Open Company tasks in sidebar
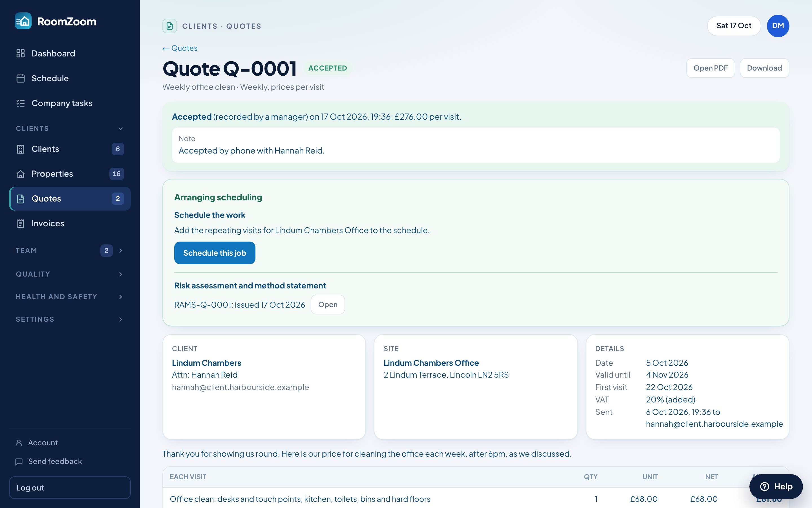812x508 pixels. click(x=70, y=103)
